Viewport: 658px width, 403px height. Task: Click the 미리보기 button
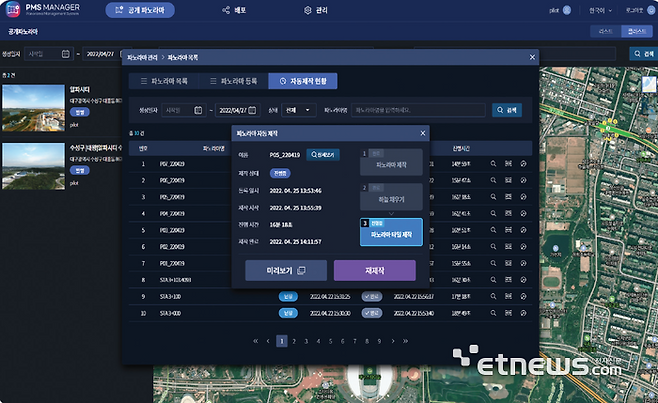[x=285, y=270]
